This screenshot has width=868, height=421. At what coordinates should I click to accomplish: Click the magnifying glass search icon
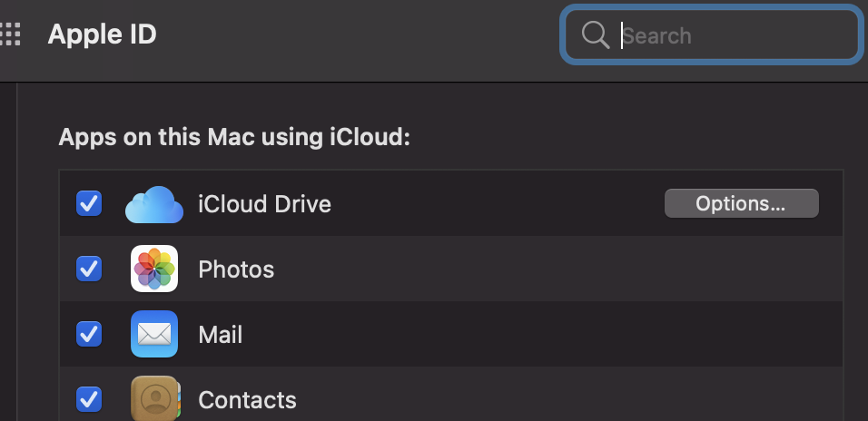[x=595, y=35]
